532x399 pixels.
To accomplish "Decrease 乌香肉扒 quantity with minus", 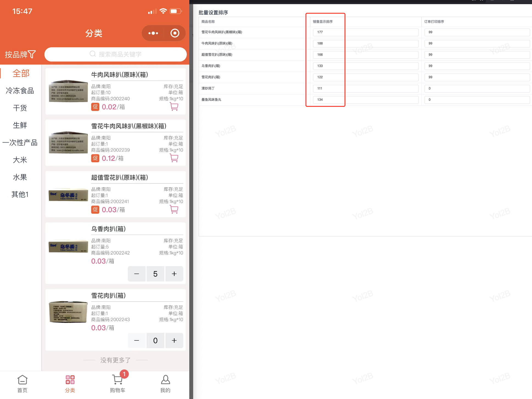I will coord(136,274).
